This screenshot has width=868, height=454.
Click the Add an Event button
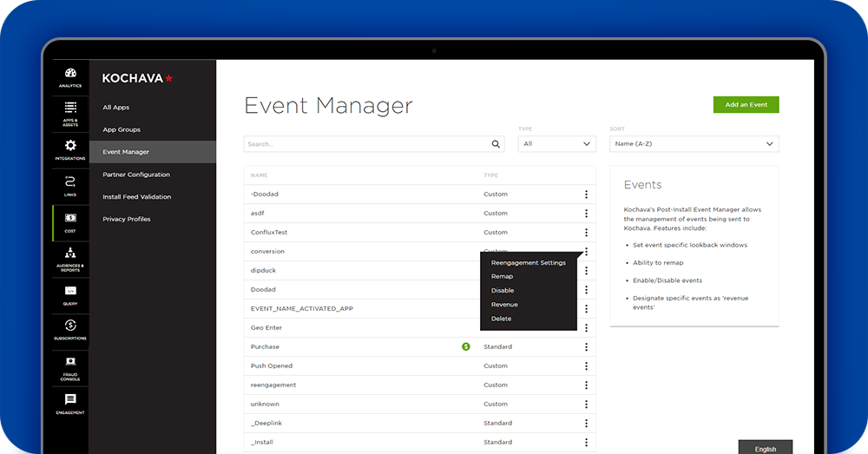coord(746,105)
